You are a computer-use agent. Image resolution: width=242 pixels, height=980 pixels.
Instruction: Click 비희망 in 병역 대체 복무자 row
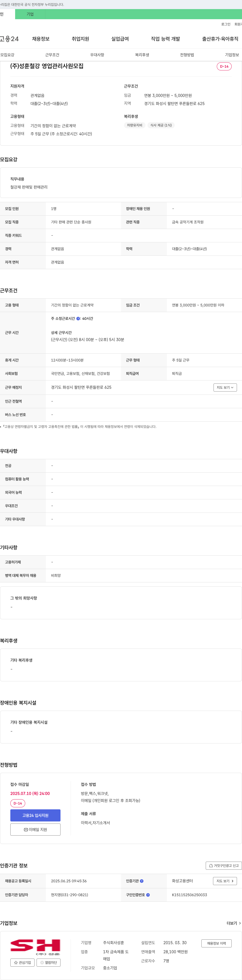56,575
